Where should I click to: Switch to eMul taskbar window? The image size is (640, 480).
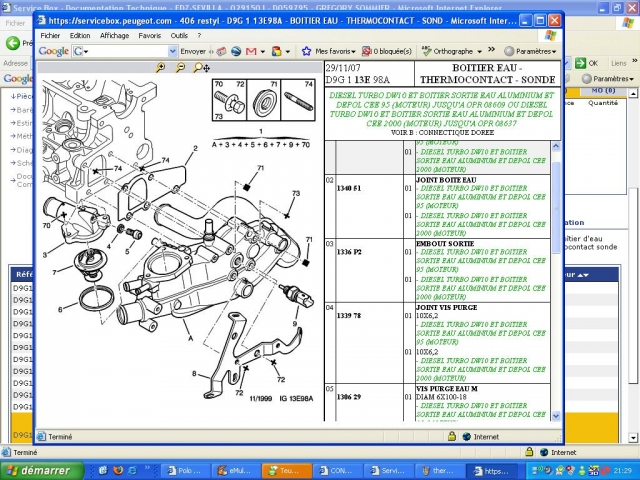click(x=237, y=471)
